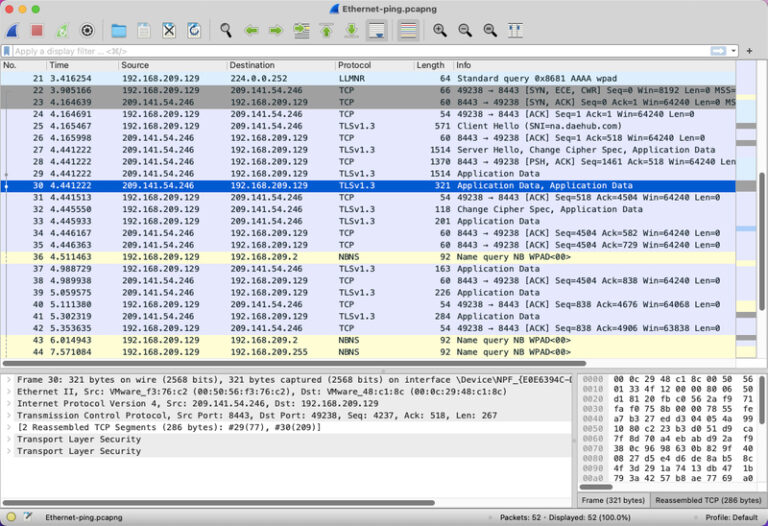Open a capture file with folder icon
The width and height of the screenshot is (768, 526).
(x=119, y=31)
